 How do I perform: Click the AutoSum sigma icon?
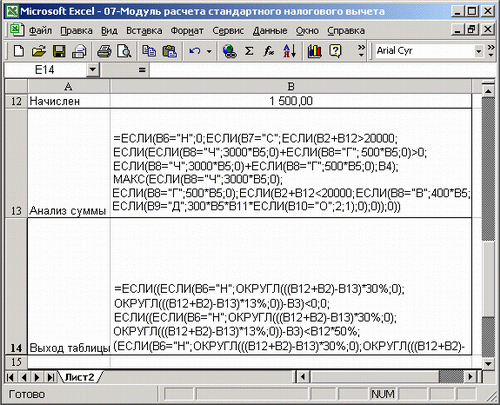click(249, 51)
